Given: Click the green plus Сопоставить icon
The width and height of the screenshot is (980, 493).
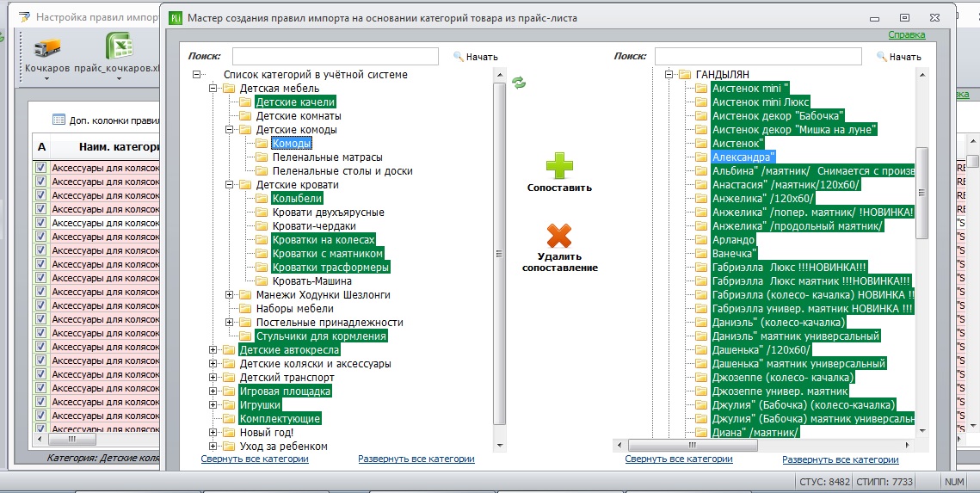Looking at the screenshot, I should click(559, 165).
